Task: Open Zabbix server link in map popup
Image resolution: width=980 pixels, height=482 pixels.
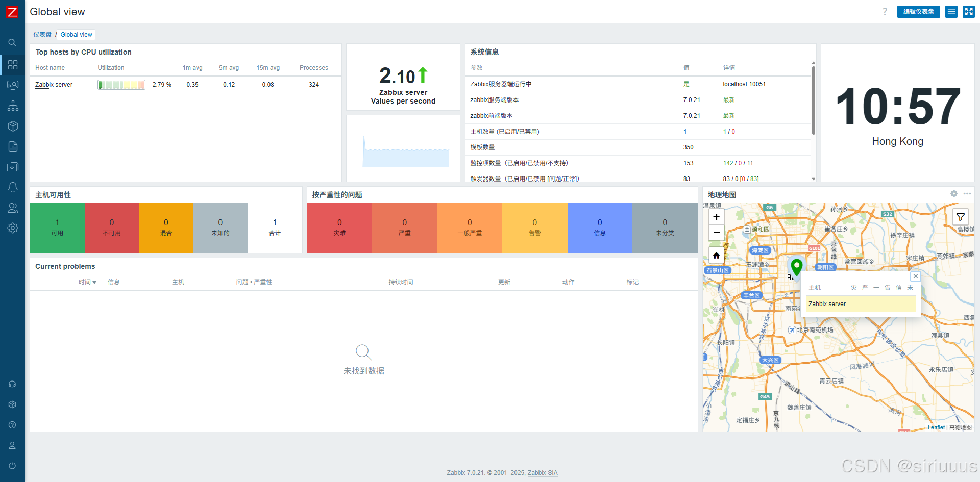Action: tap(827, 304)
